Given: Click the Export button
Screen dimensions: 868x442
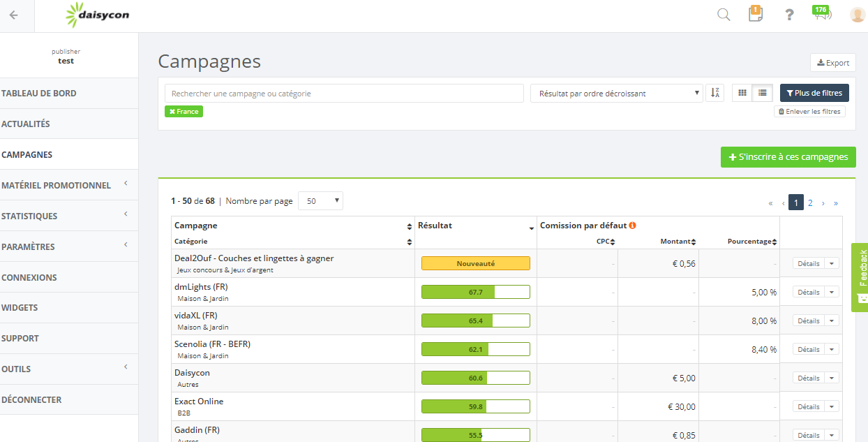Looking at the screenshot, I should (x=833, y=63).
